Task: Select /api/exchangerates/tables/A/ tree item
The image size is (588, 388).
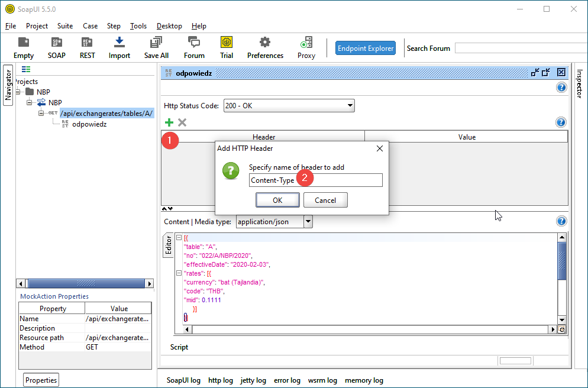Action: (106, 113)
